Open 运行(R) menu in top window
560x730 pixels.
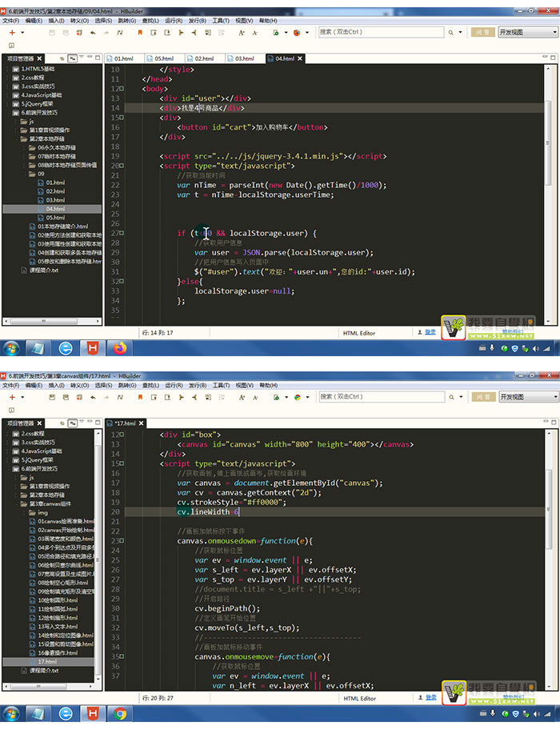(174, 21)
